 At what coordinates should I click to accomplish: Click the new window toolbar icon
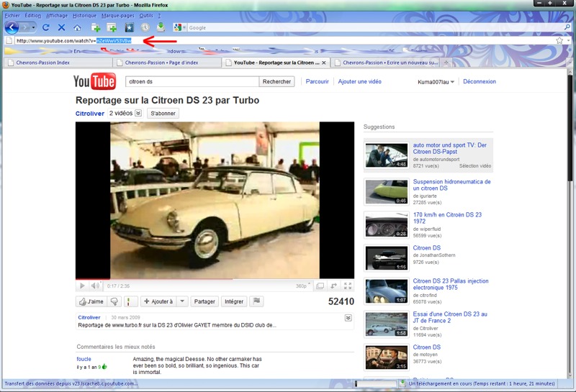tap(112, 27)
